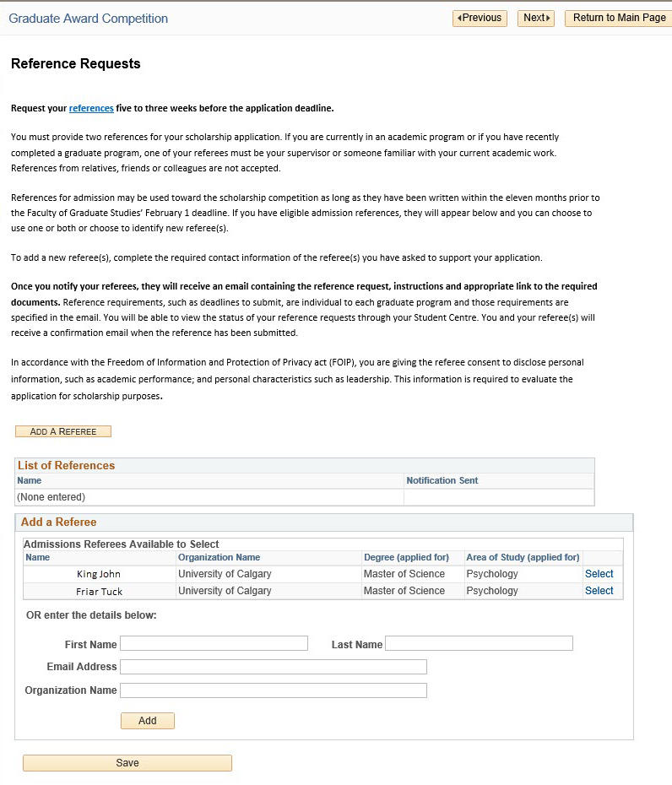672x785 pixels.
Task: Click the Next navigation button
Action: point(535,18)
